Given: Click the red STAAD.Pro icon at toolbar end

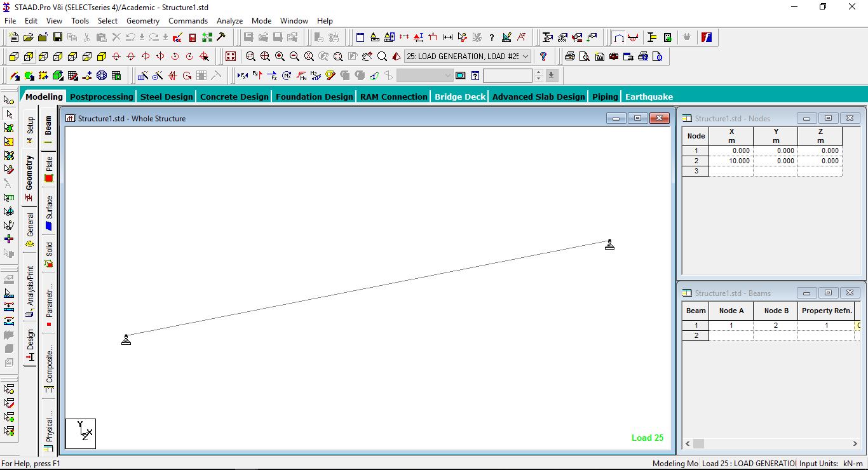Looking at the screenshot, I should pos(706,37).
